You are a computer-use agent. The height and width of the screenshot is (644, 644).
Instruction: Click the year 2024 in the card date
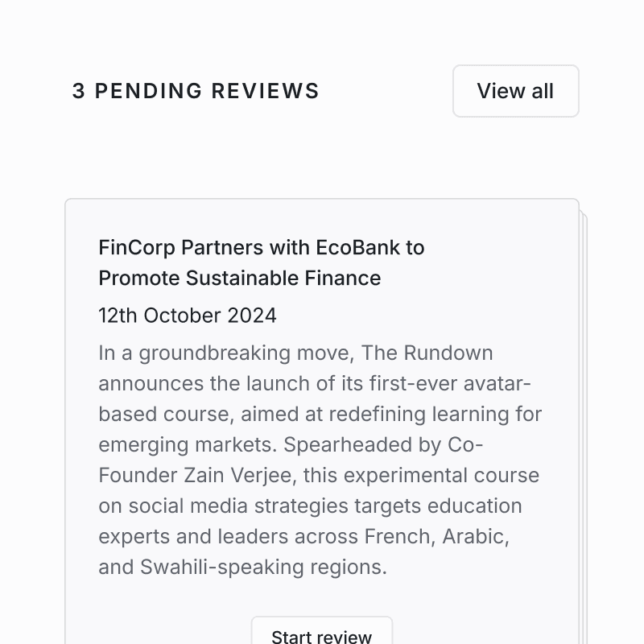[x=252, y=316]
